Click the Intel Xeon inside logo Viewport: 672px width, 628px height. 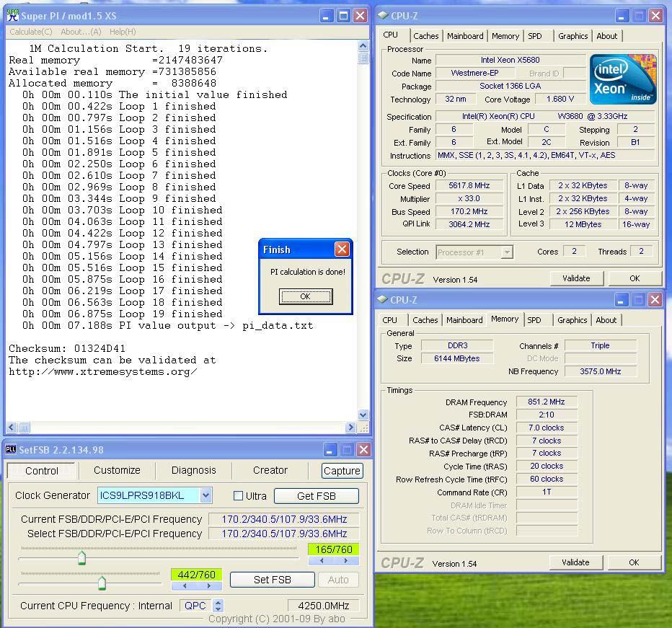(623, 79)
